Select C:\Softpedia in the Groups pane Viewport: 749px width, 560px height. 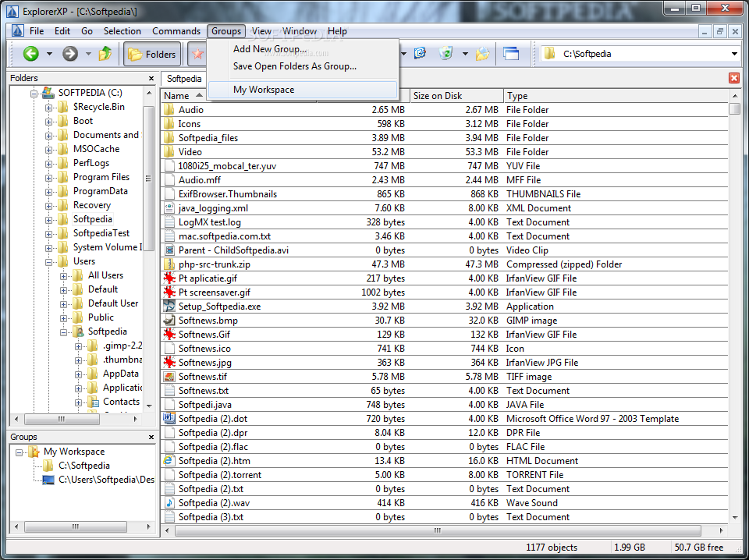tap(84, 466)
